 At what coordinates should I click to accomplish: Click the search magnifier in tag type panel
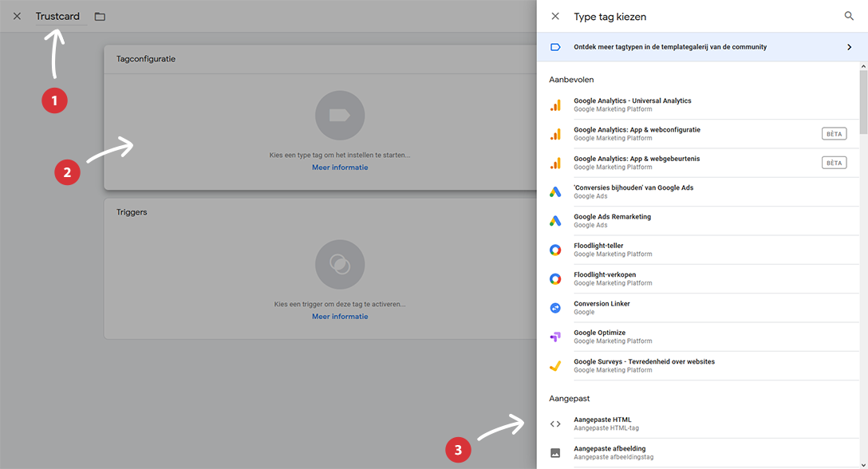click(x=849, y=16)
